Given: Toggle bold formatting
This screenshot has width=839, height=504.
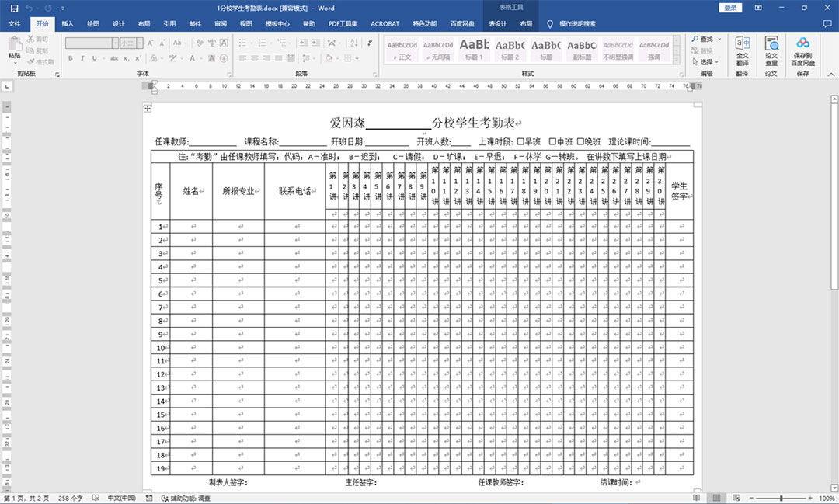Looking at the screenshot, I should 71,57.
